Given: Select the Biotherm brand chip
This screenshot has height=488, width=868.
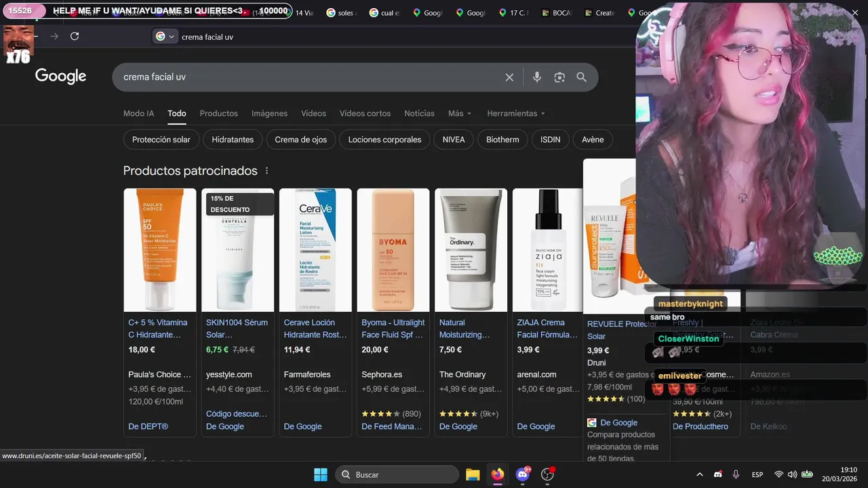Looking at the screenshot, I should [502, 140].
